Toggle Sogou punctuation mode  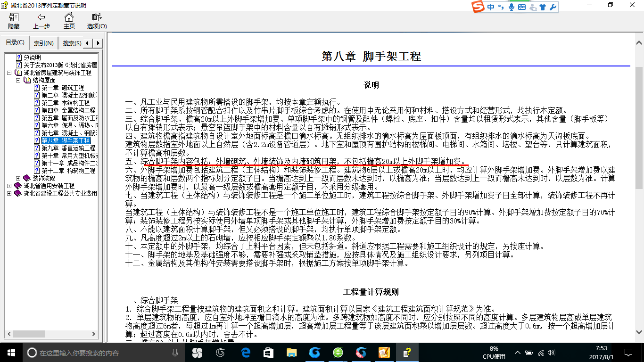coord(501,7)
